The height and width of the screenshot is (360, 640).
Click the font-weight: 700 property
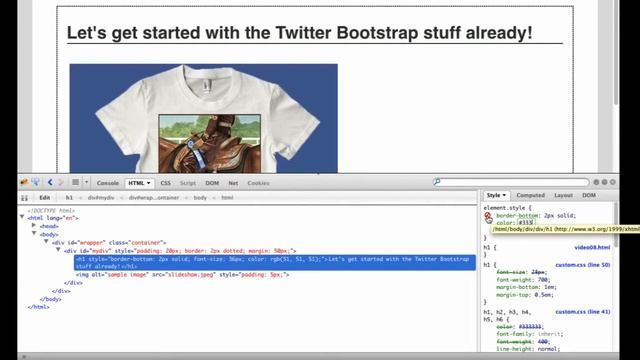(x=523, y=280)
